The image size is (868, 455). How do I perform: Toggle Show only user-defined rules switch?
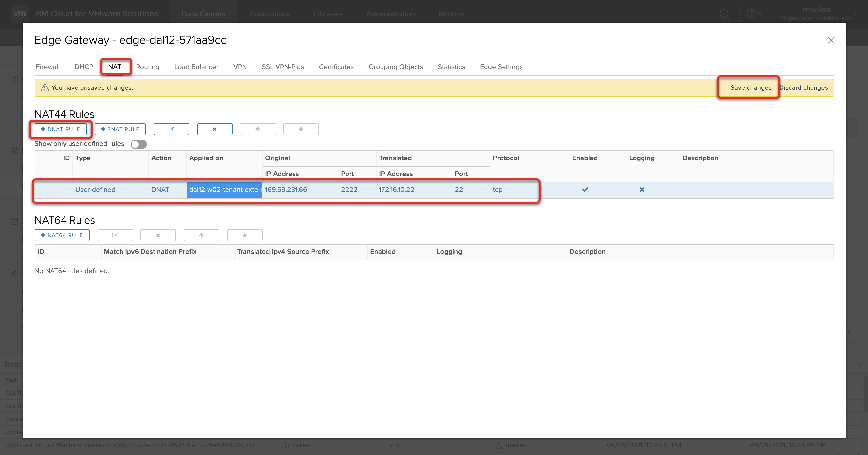tap(139, 144)
